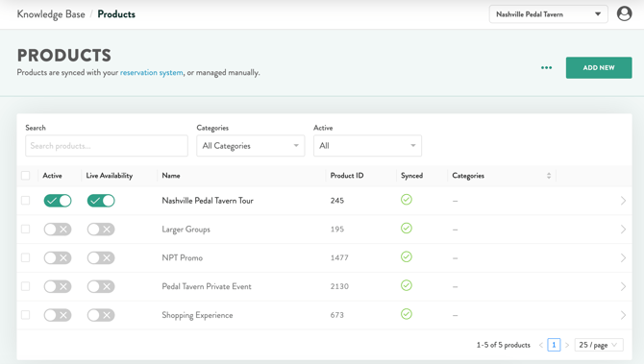The width and height of the screenshot is (644, 364).
Task: Open the user account profile icon
Action: 624,14
